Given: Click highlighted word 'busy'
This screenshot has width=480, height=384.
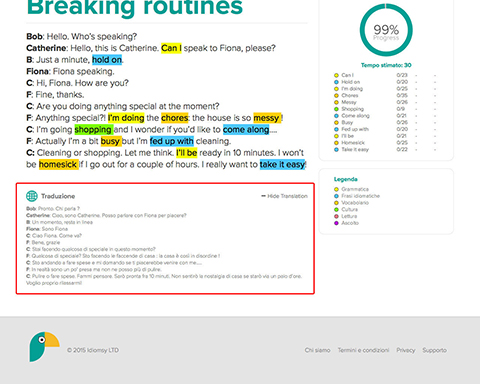Looking at the screenshot, I should 111,141.
